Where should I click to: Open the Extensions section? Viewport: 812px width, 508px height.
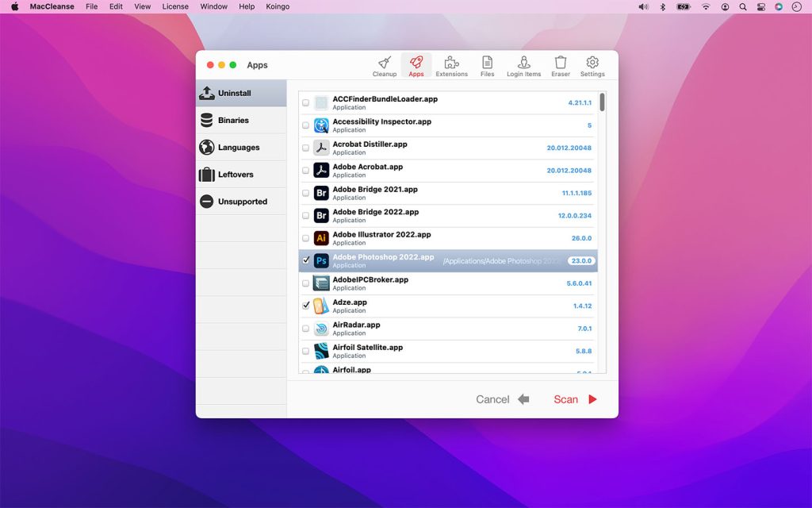451,66
